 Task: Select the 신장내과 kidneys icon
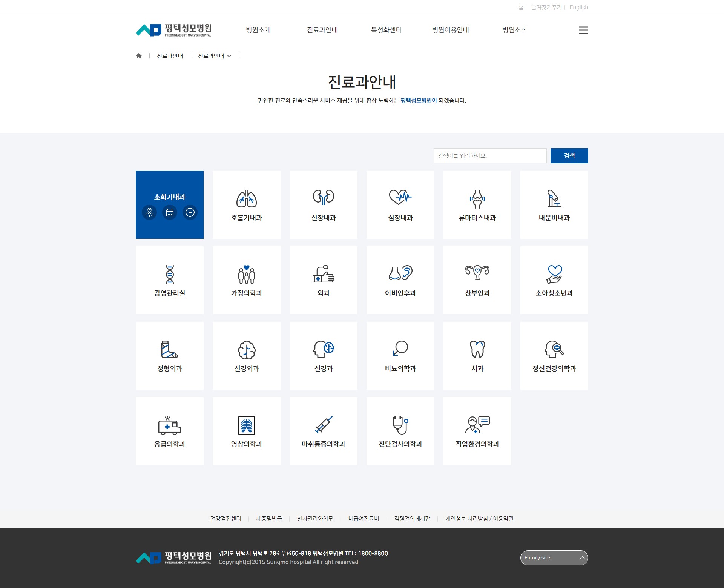pyautogui.click(x=324, y=197)
